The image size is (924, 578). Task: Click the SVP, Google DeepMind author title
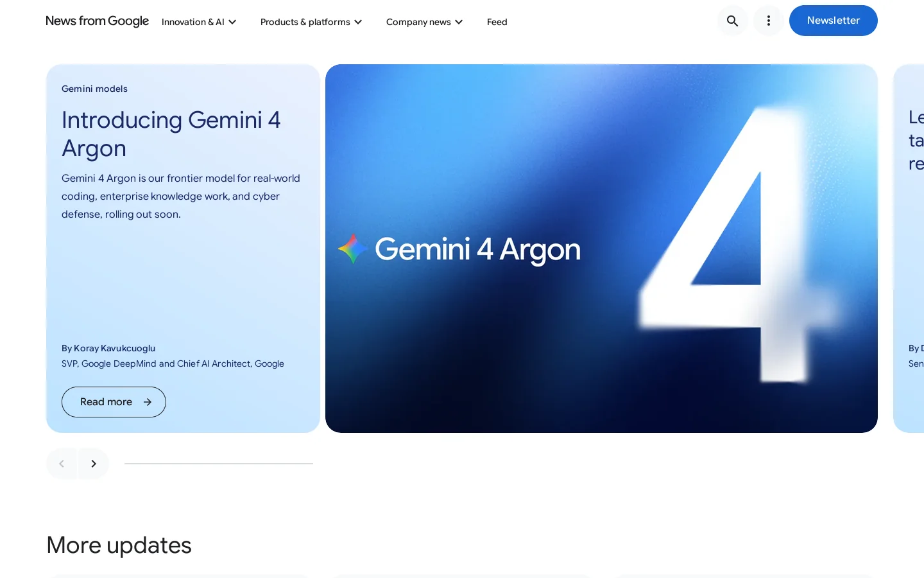click(173, 363)
